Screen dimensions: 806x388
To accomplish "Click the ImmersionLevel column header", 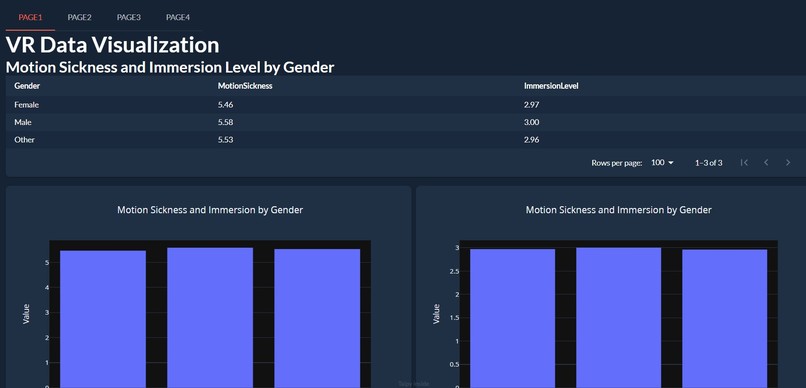I will pyautogui.click(x=551, y=86).
